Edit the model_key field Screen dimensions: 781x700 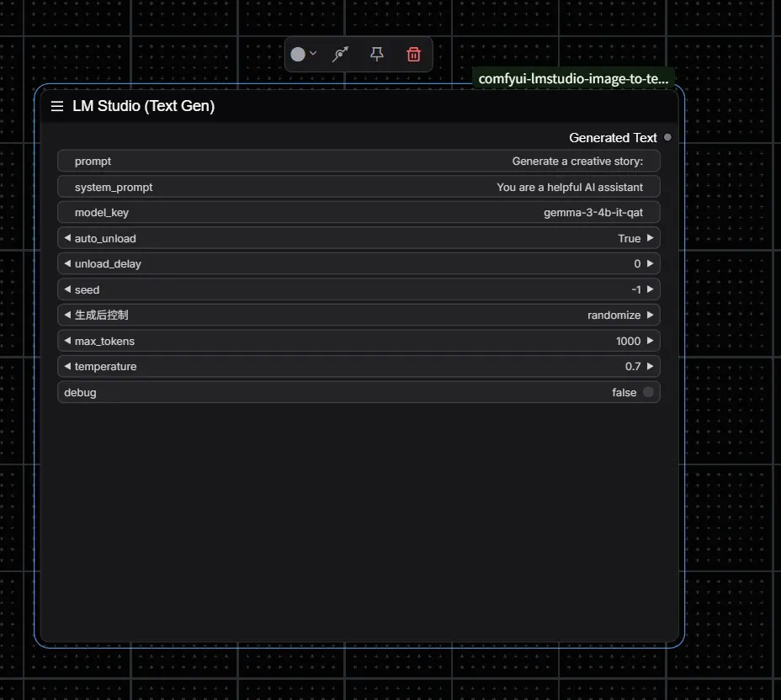(359, 213)
